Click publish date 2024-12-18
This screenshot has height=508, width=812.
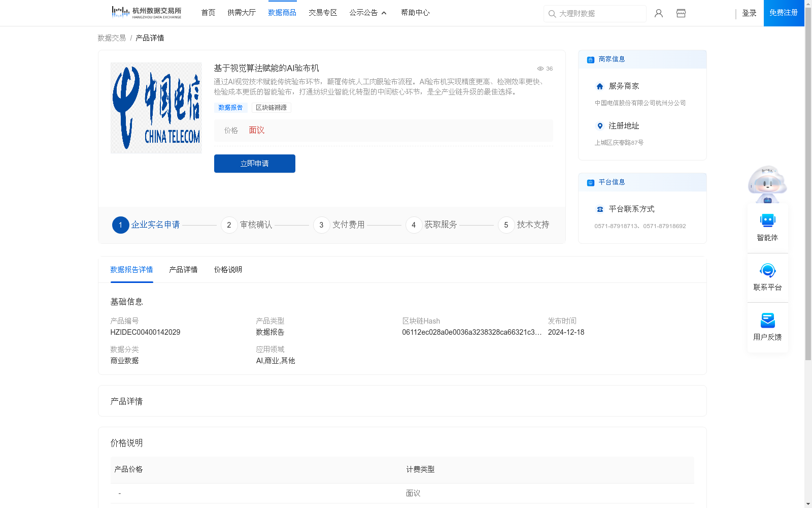tap(566, 332)
